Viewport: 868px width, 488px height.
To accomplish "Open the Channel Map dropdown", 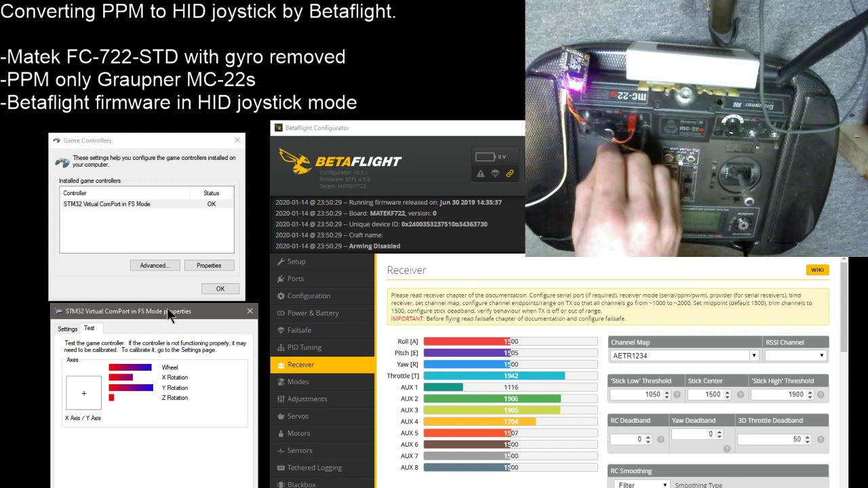I will point(684,356).
